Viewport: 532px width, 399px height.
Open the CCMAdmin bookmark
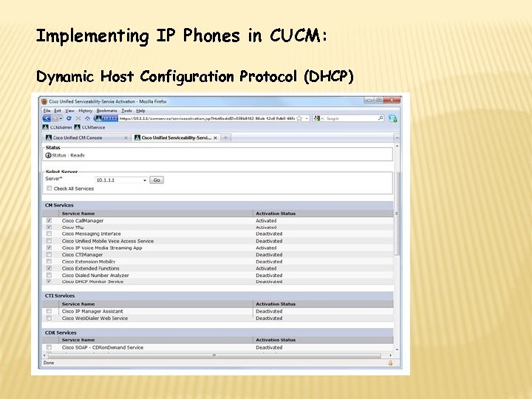point(58,127)
